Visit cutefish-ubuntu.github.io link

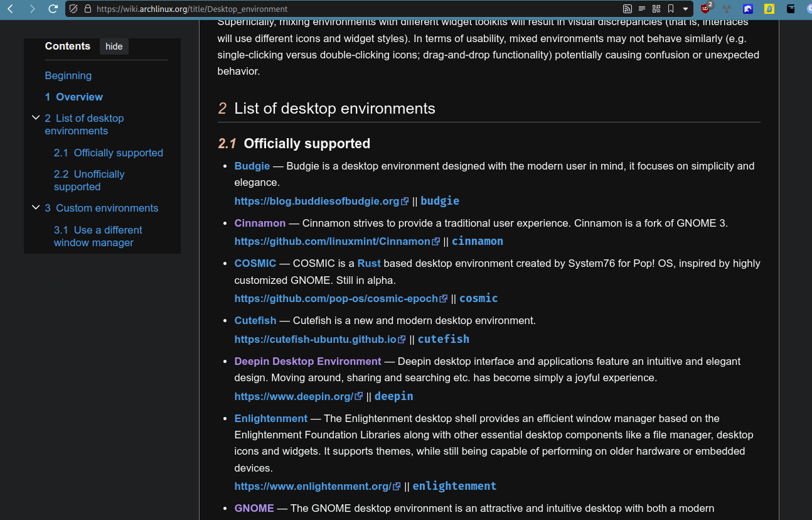(316, 339)
